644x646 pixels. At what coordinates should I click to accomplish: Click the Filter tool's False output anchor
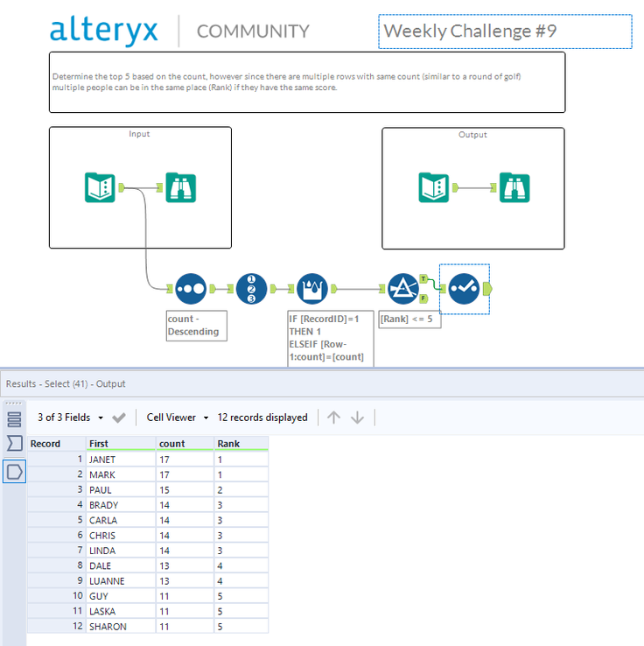(423, 298)
